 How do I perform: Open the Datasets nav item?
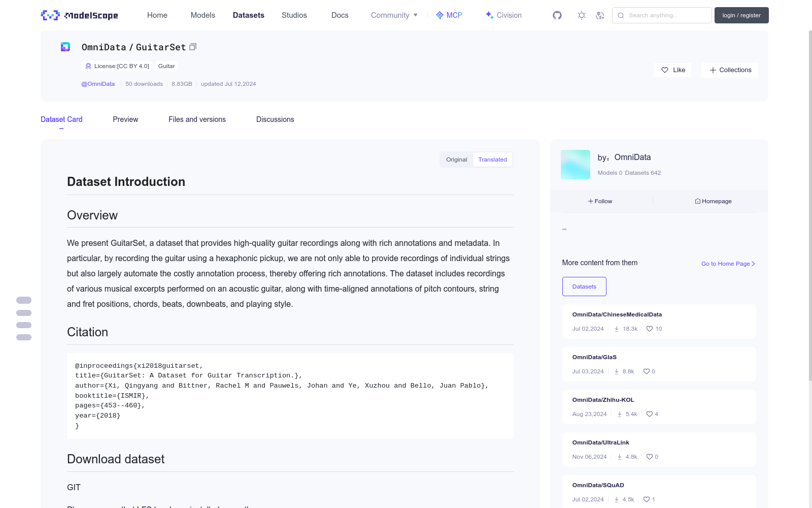pyautogui.click(x=249, y=15)
